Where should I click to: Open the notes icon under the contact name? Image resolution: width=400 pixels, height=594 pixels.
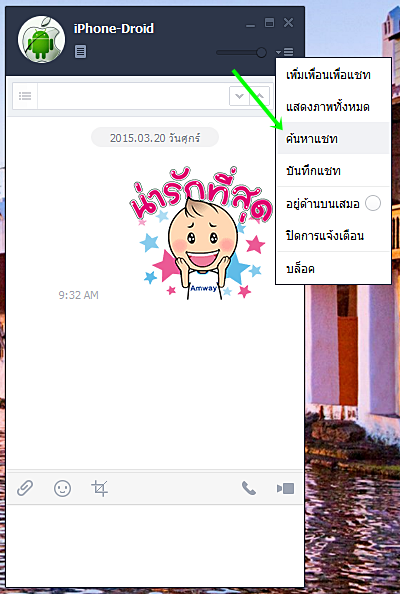point(80,52)
